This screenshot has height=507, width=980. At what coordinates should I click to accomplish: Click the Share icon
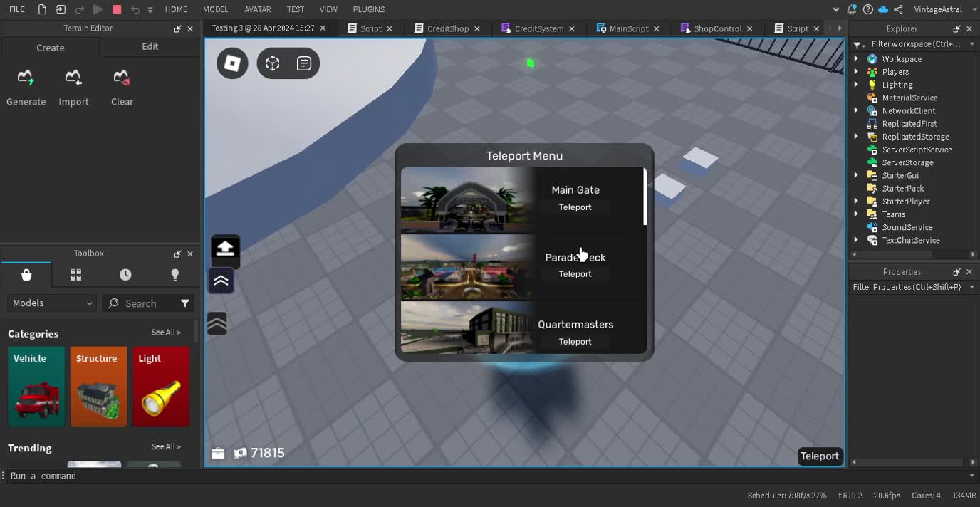point(898,9)
